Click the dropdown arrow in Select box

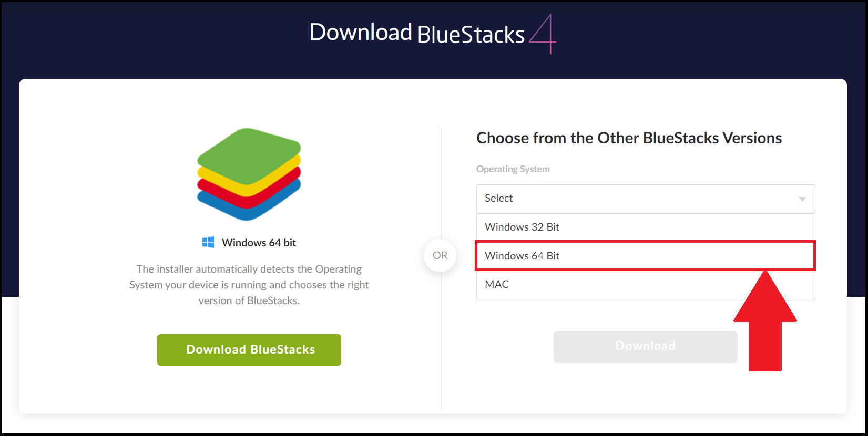[x=802, y=199]
